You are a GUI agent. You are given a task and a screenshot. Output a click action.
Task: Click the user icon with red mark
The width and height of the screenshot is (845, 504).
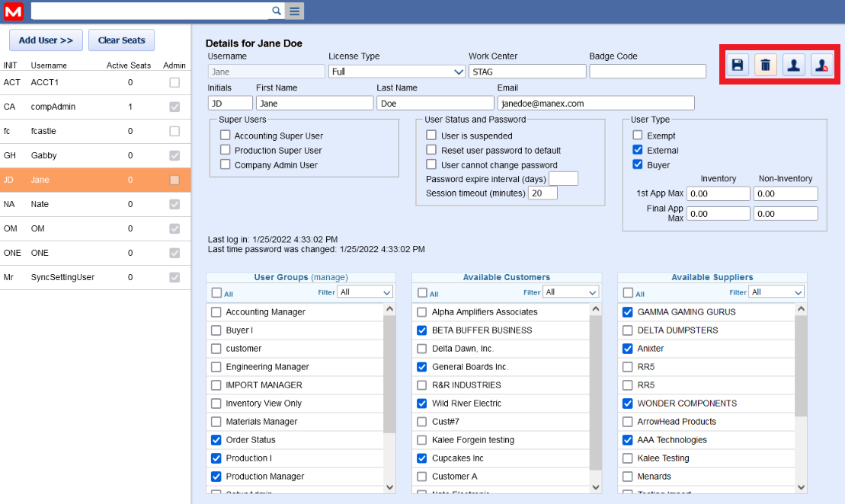point(821,65)
